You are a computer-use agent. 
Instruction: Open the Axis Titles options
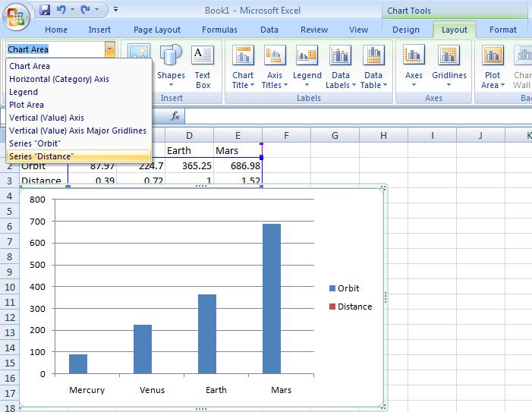tap(275, 67)
